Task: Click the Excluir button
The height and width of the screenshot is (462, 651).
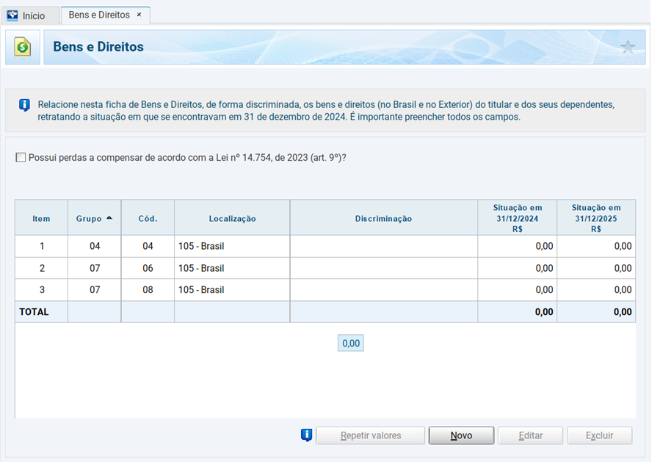Action: (x=599, y=436)
